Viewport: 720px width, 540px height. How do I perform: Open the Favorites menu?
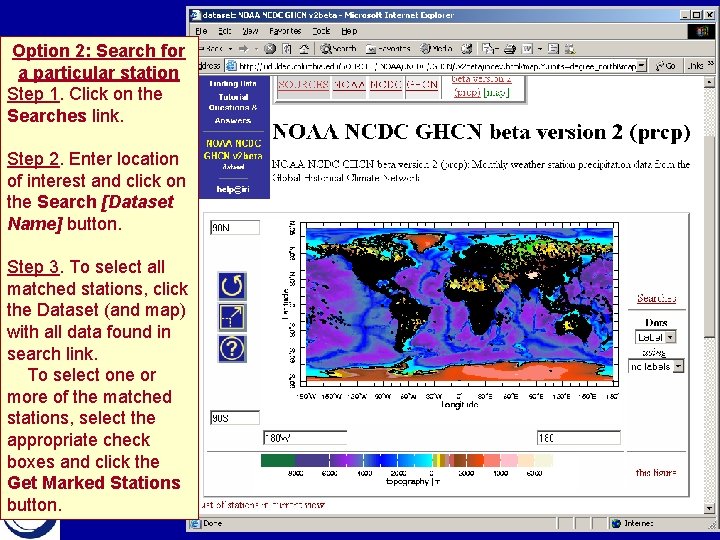point(285,31)
